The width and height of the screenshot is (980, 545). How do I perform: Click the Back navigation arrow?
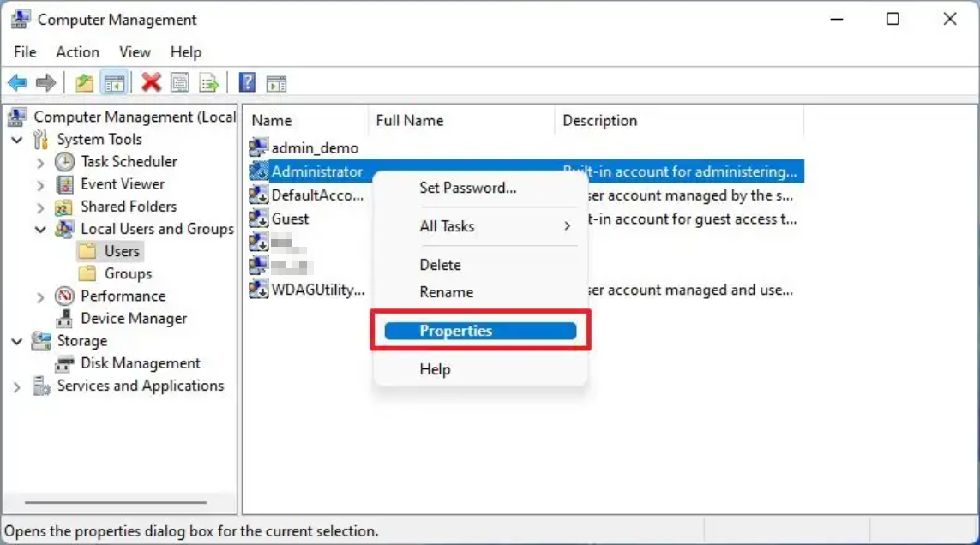(17, 82)
